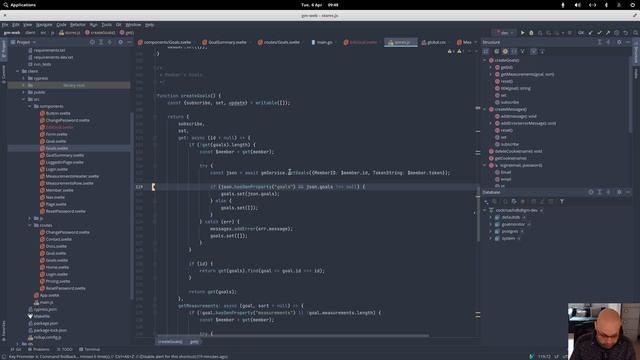Click the Database panel filter funnel icon
This screenshot has height=360, width=640.
(x=562, y=201)
